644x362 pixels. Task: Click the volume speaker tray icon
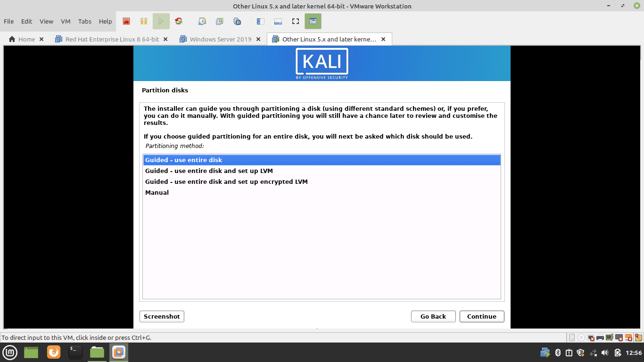(605, 353)
